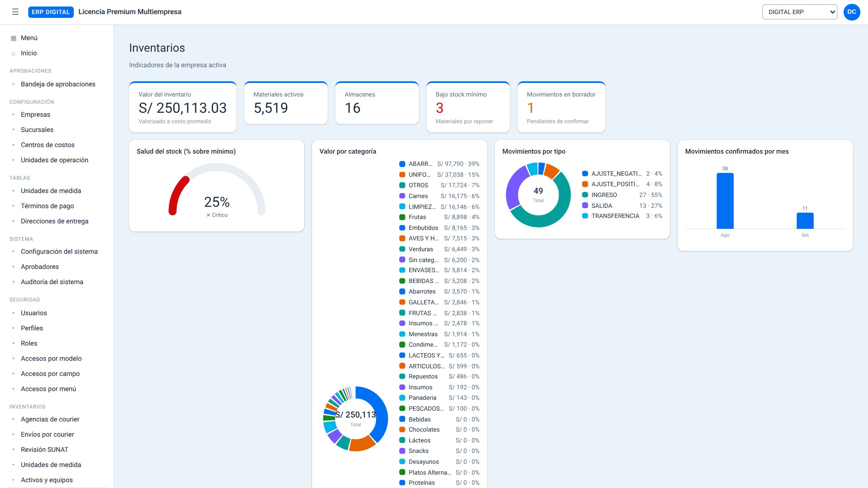This screenshot has height=488, width=868.
Task: Open Bandeja de aprobaciones
Action: pos(58,84)
